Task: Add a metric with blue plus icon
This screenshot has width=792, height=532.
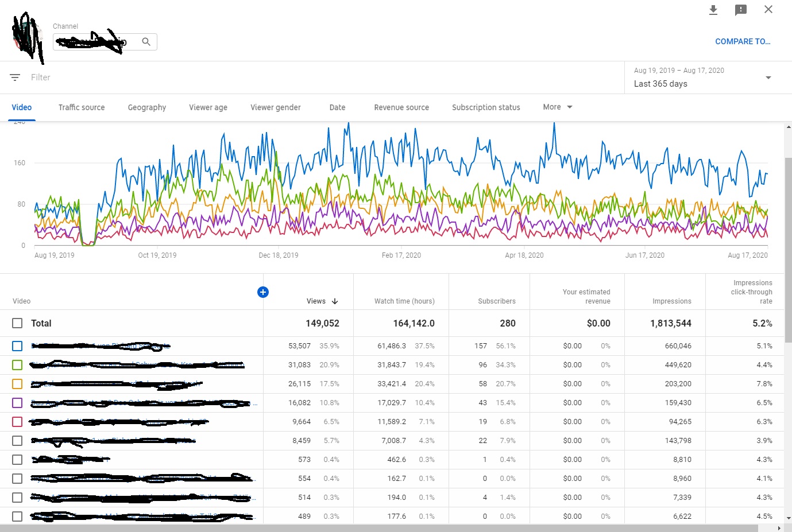Action: 263,292
